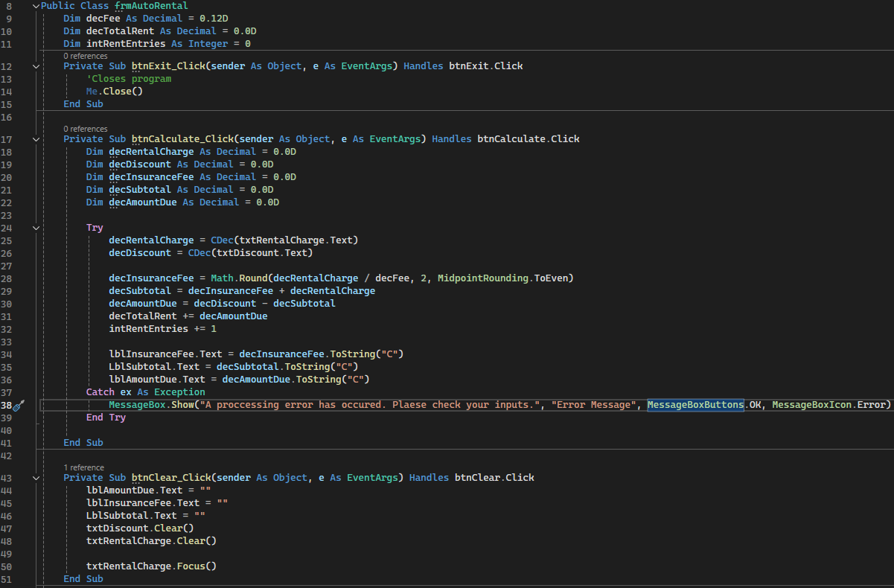
Task: Click txtDiscount.Clear() statement
Action: coord(140,528)
